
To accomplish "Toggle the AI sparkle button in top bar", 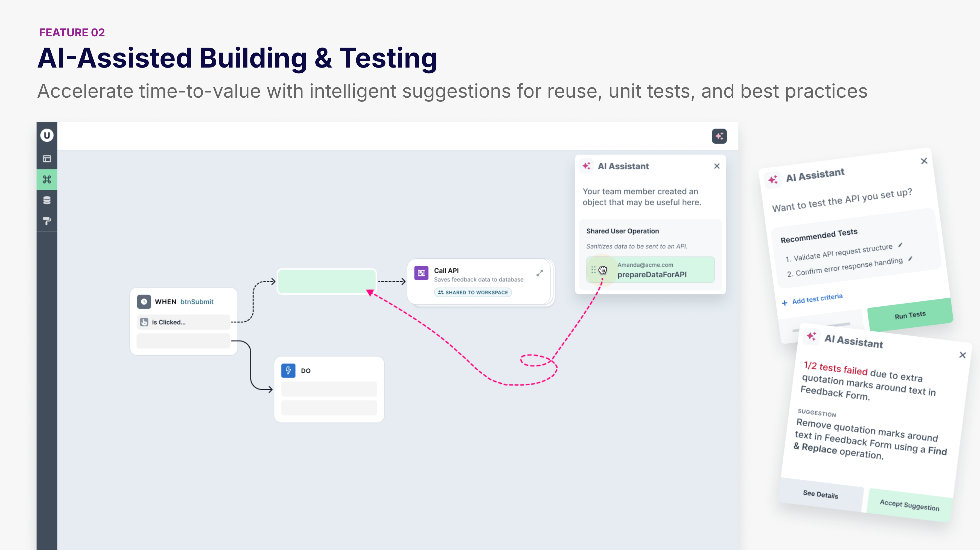I will tap(719, 136).
